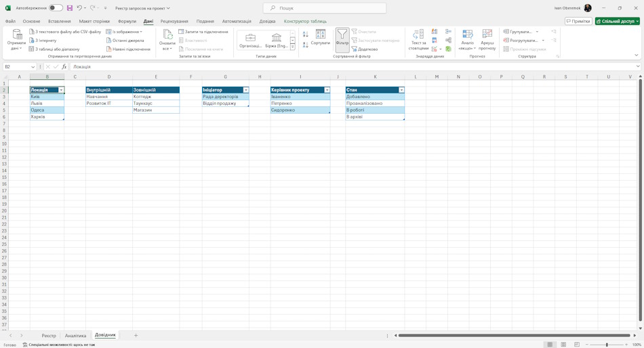Sort ascending A to Z
The image size is (644, 348).
coord(306,35)
